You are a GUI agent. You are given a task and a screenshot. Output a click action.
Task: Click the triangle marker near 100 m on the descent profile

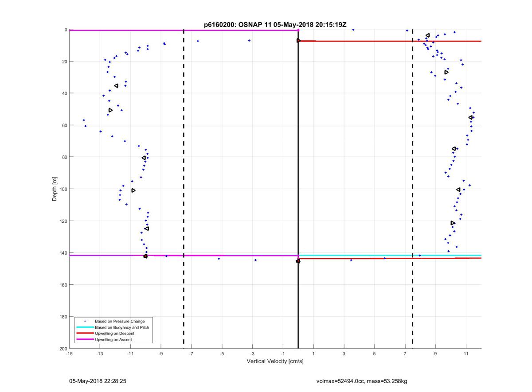(x=458, y=190)
